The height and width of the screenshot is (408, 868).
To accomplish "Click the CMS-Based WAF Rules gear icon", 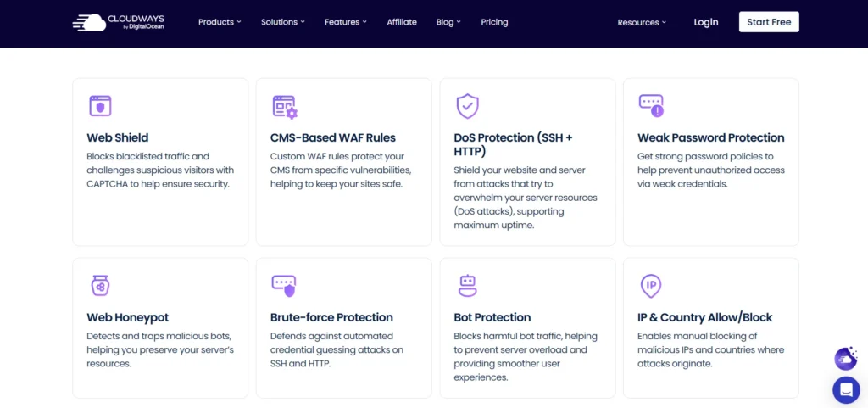I will [284, 106].
